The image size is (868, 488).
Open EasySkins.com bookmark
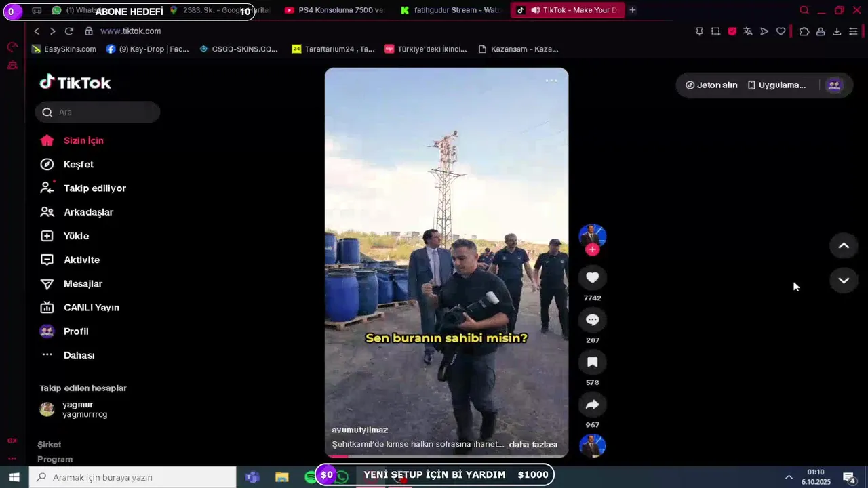(64, 49)
